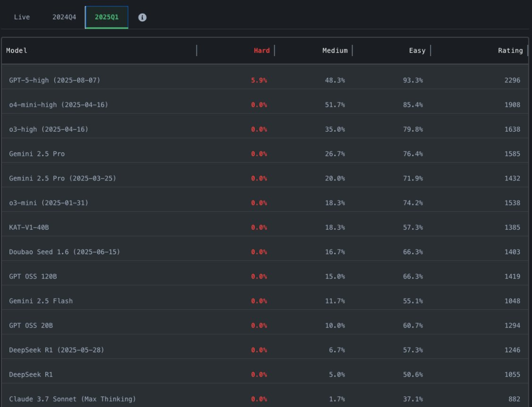This screenshot has width=532, height=407.
Task: Click the o3-mini (2025-01-31) model name
Action: 48,203
